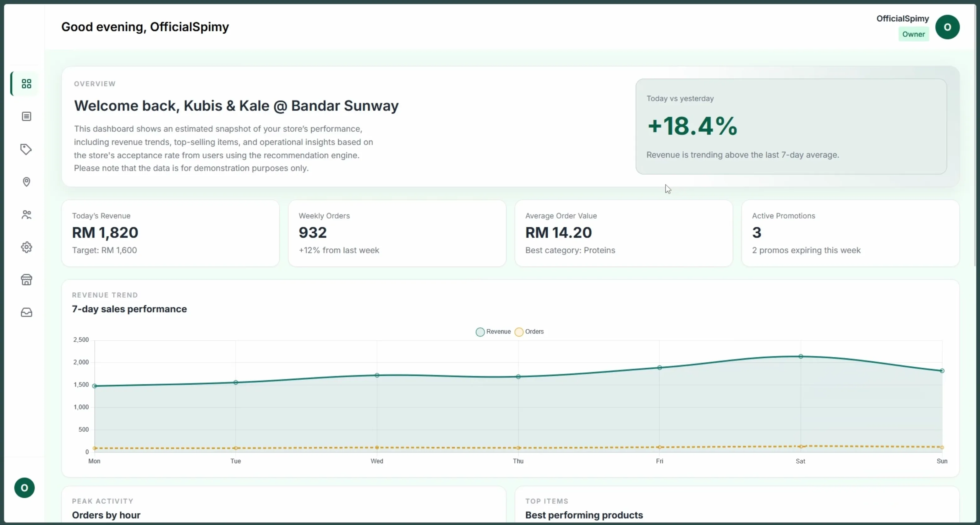Click the Thursday revenue data point

coord(518,377)
